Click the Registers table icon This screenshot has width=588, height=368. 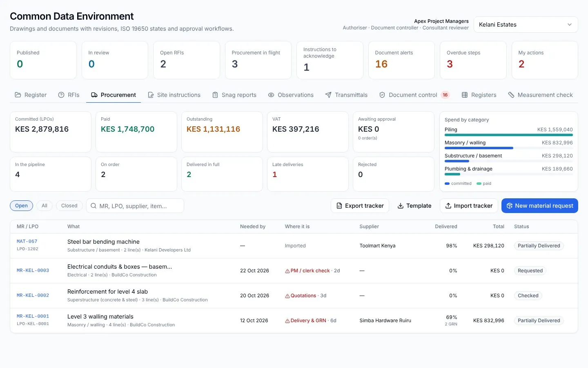coord(465,95)
